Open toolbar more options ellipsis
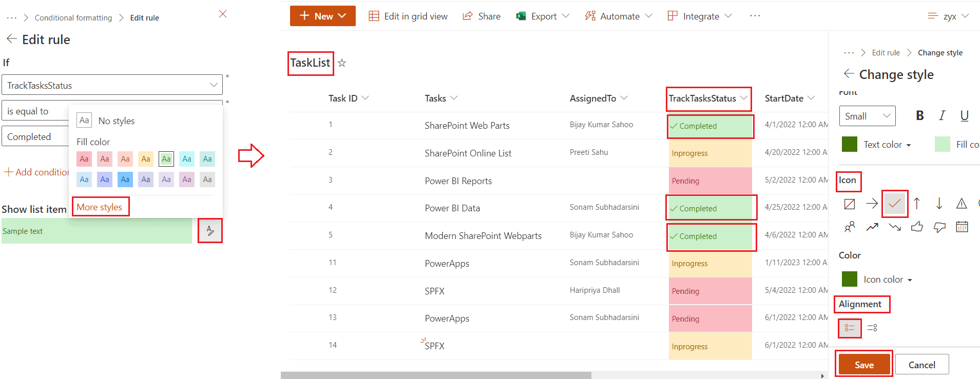 tap(755, 16)
